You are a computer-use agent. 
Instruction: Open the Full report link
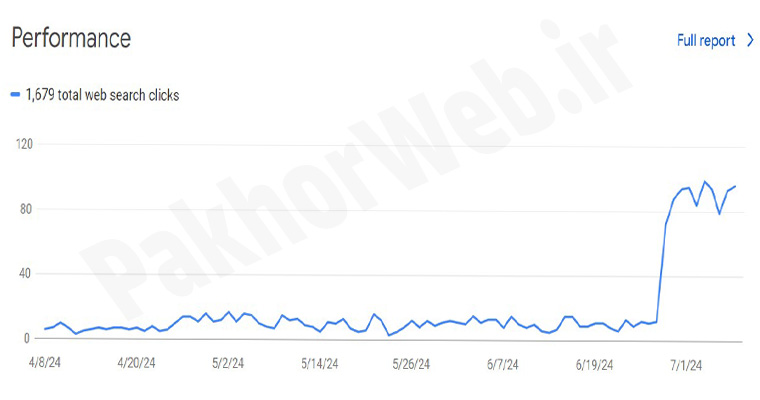click(x=706, y=40)
